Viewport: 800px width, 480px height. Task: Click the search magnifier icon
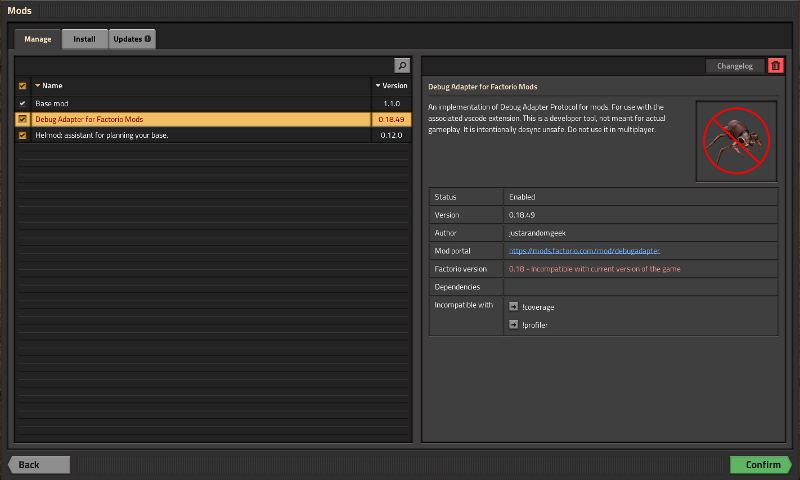[402, 65]
